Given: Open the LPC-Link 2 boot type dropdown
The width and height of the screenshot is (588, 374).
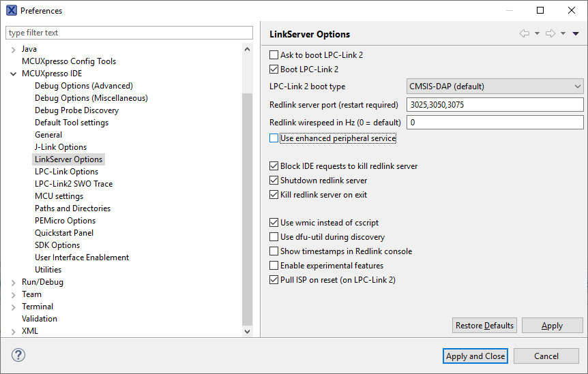Looking at the screenshot, I should 495,87.
